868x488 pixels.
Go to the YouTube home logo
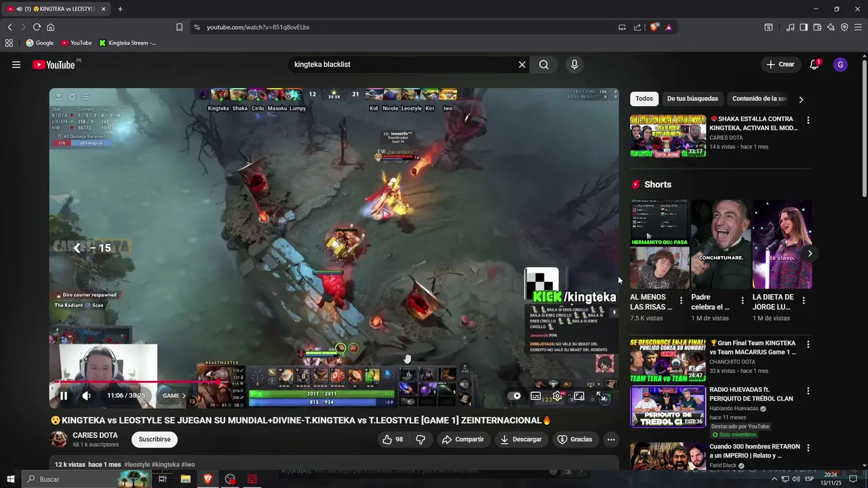(54, 64)
